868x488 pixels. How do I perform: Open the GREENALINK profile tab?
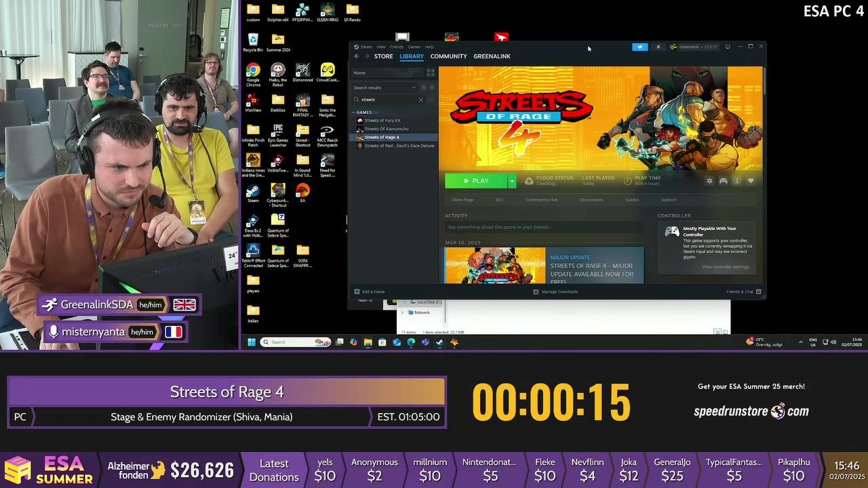point(492,56)
